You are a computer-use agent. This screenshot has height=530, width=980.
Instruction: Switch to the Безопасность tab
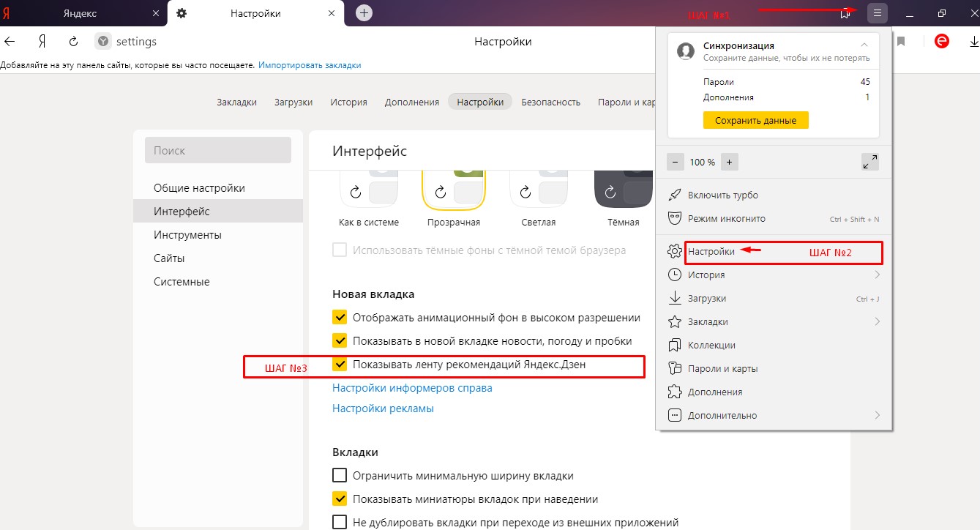point(550,102)
